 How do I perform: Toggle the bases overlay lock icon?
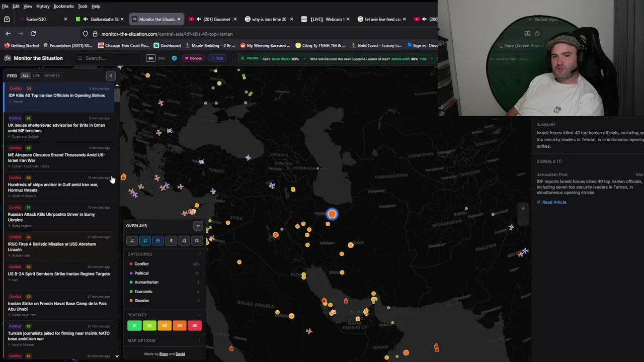(158, 241)
